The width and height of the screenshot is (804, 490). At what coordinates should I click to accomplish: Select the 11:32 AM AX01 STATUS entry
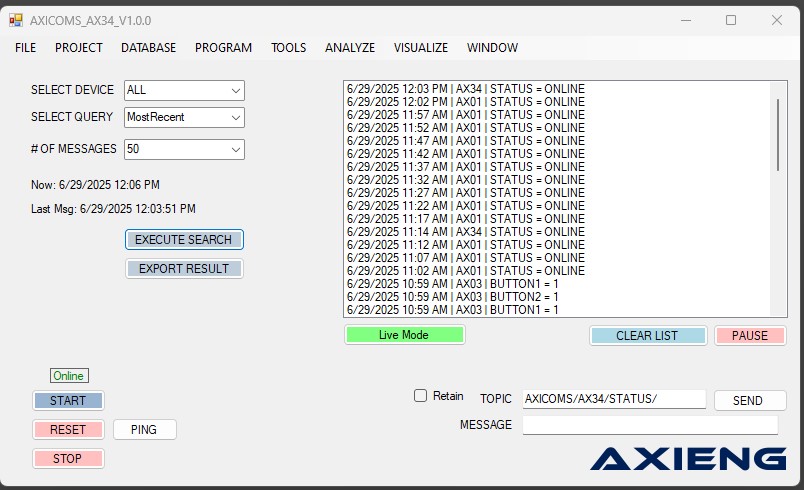[x=558, y=180]
